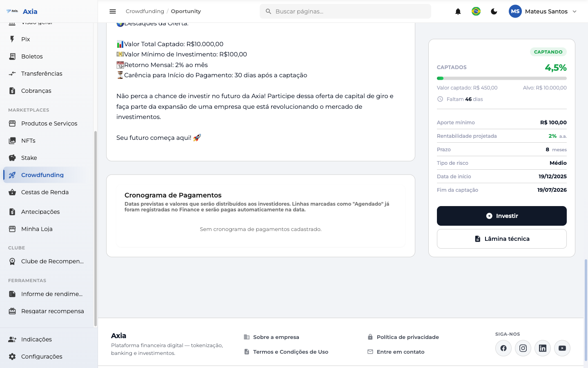The height and width of the screenshot is (368, 588).
Task: Click the Crowdfunding rocket icon
Action: pyautogui.click(x=12, y=175)
